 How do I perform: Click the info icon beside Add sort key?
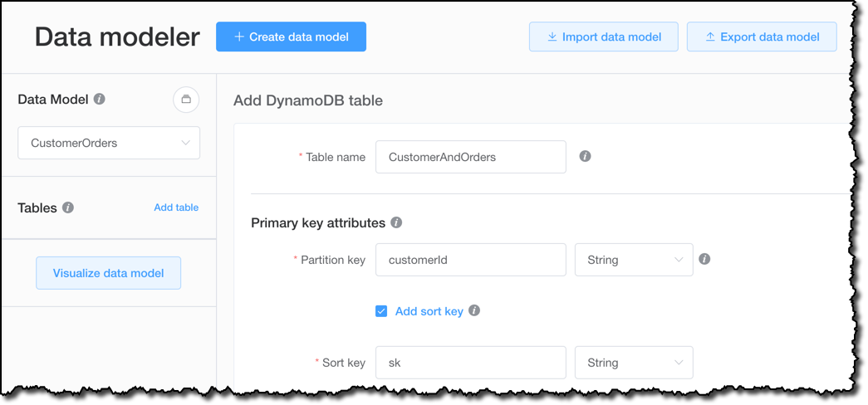pyautogui.click(x=473, y=310)
